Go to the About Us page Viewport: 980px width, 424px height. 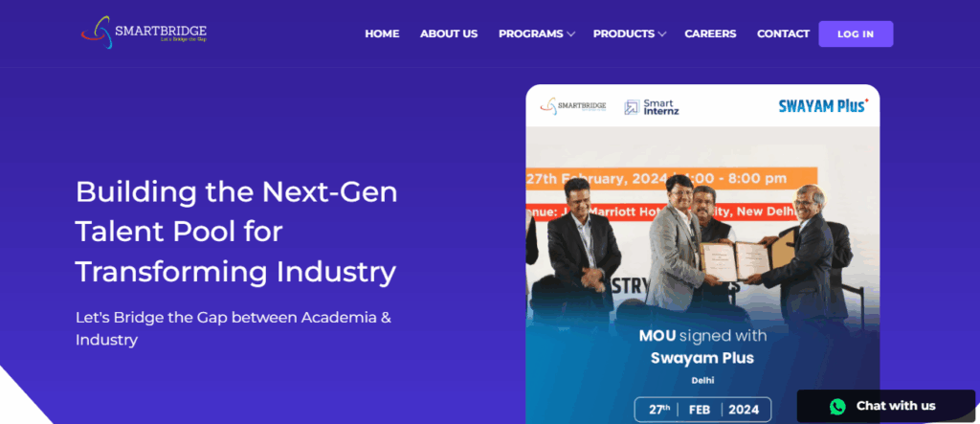(449, 33)
